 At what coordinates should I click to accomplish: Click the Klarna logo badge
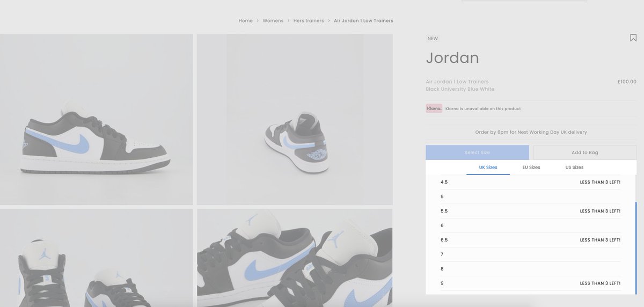434,108
